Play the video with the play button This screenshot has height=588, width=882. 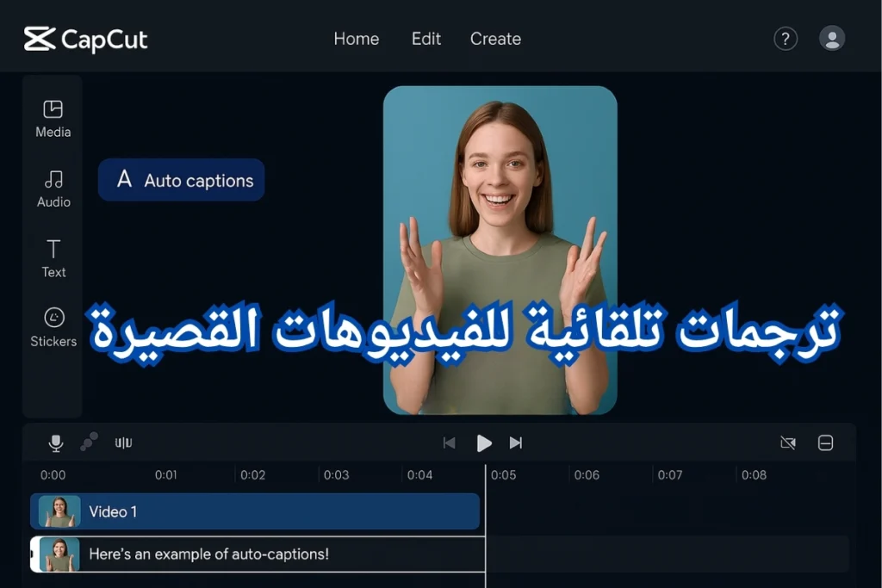coord(484,443)
